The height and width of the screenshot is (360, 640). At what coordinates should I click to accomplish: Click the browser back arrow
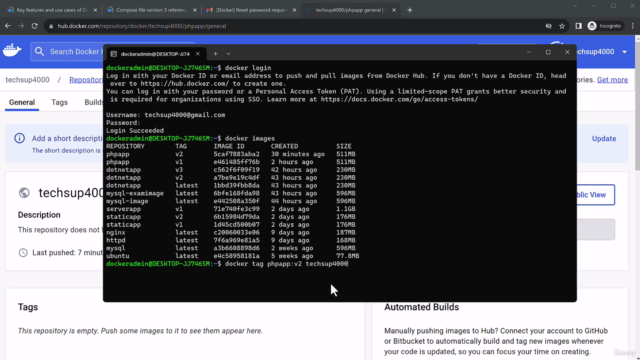[x=8, y=26]
